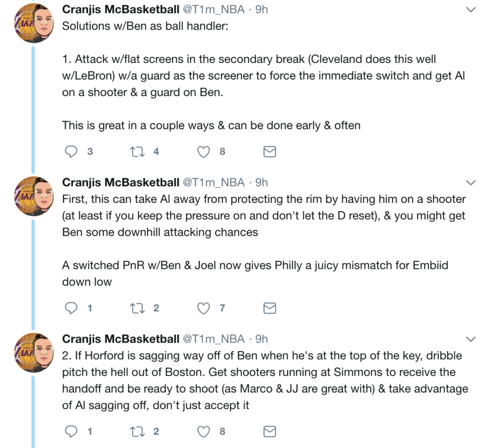Screen dimensions: 504x448
Task: Reply to the Horford sagging tweet
Action: pyautogui.click(x=72, y=432)
